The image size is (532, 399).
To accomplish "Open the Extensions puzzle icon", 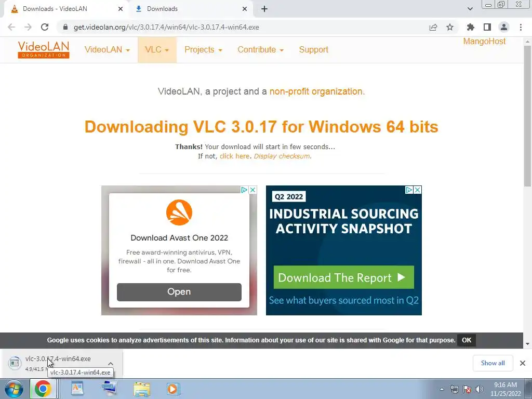I will pos(471,27).
